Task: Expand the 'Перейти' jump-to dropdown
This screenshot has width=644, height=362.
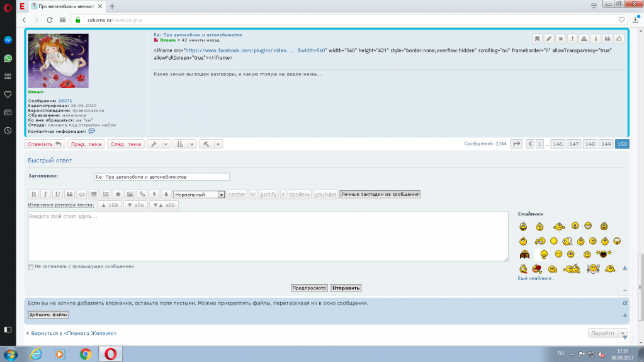Action: click(622, 334)
